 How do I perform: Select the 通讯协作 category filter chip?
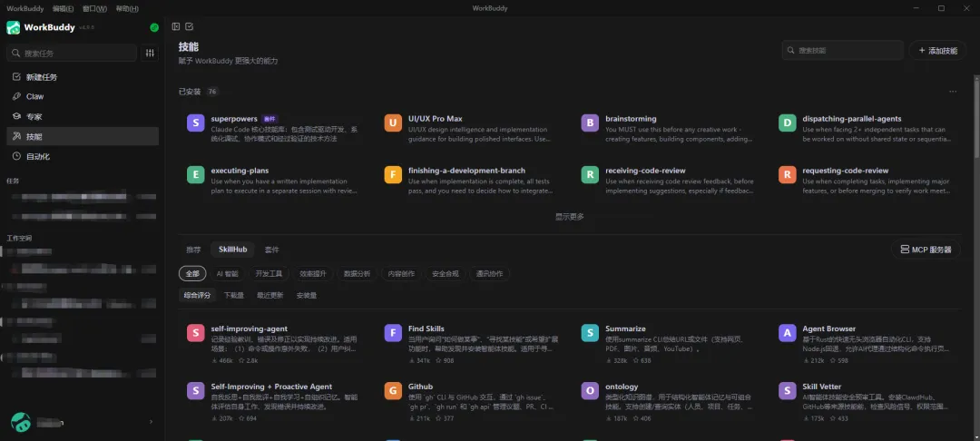click(489, 274)
